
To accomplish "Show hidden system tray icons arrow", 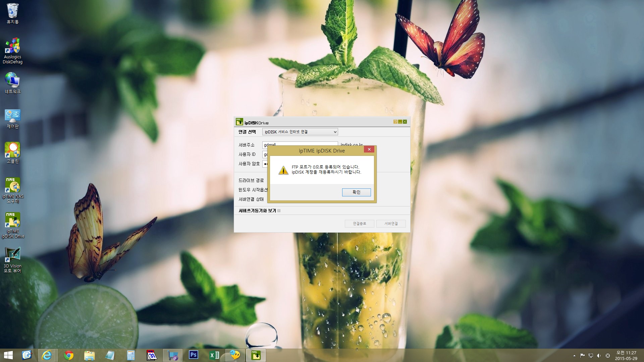I will click(574, 356).
